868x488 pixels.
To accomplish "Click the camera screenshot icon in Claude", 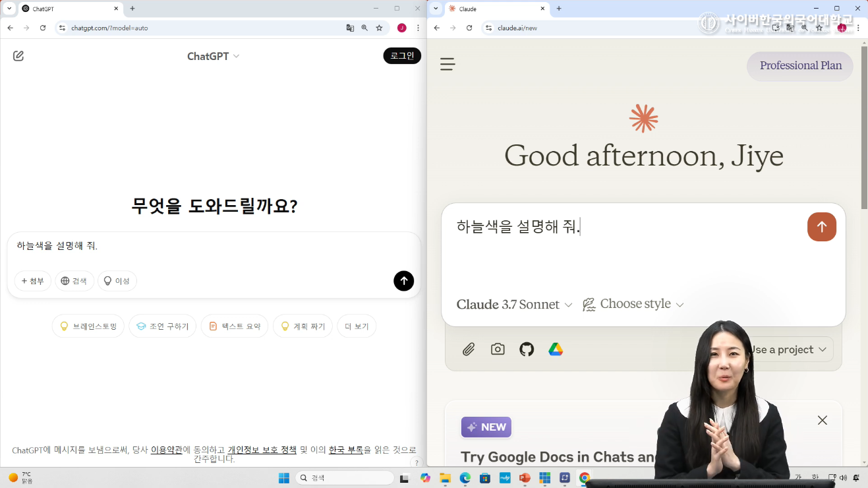I will click(x=498, y=350).
